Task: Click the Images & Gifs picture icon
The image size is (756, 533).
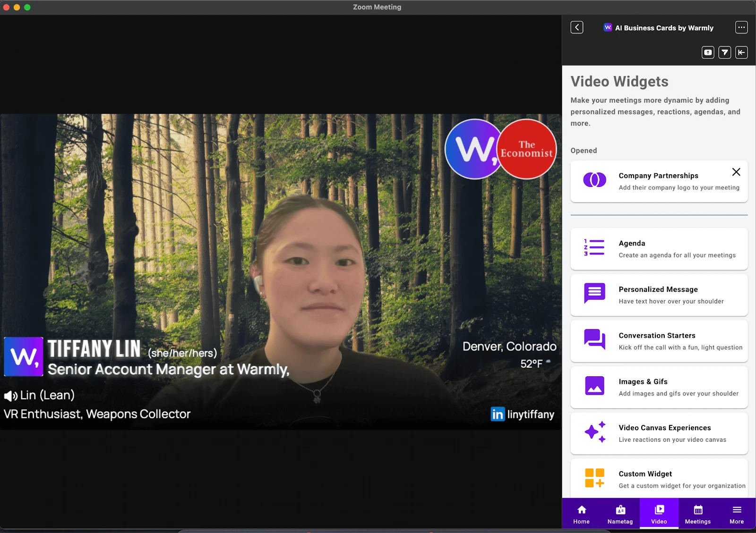Action: tap(594, 385)
